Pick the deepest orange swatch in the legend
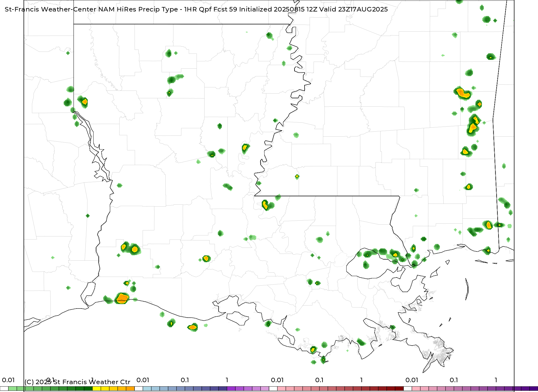The height and width of the screenshot is (392, 538). (x=130, y=389)
